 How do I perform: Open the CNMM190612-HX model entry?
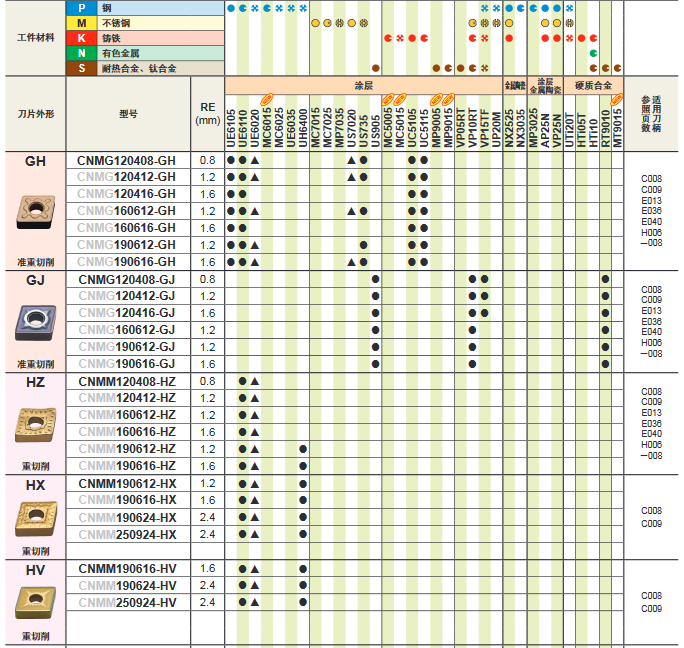tap(126, 483)
